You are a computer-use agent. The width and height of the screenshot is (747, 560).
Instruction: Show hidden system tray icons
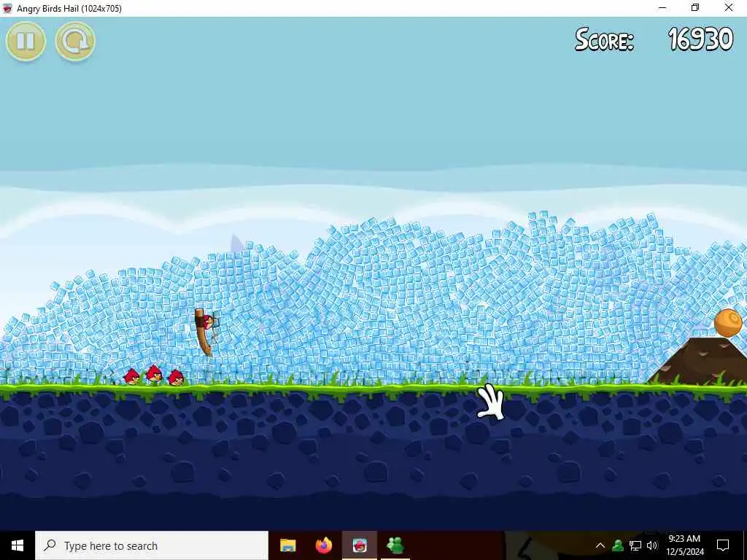point(600,545)
